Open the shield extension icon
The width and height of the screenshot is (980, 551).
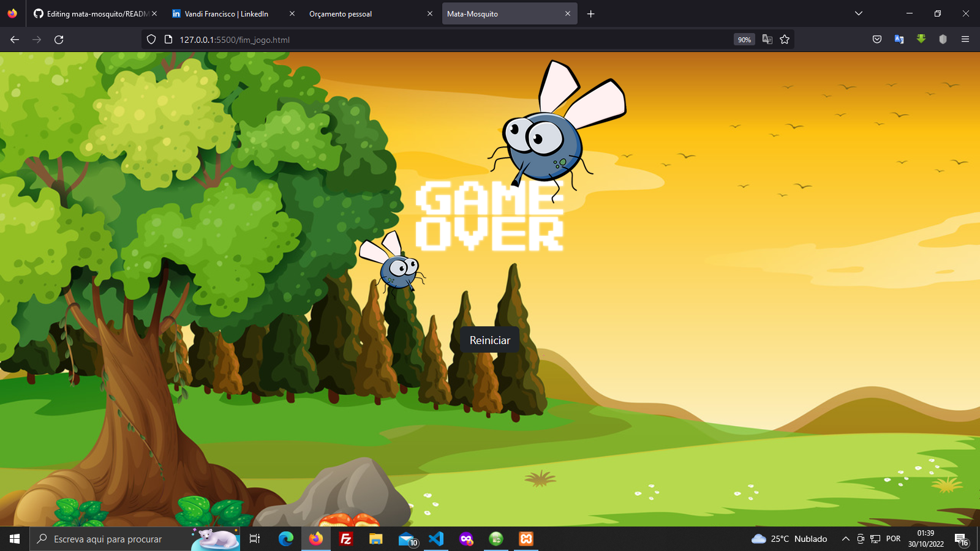coord(942,39)
